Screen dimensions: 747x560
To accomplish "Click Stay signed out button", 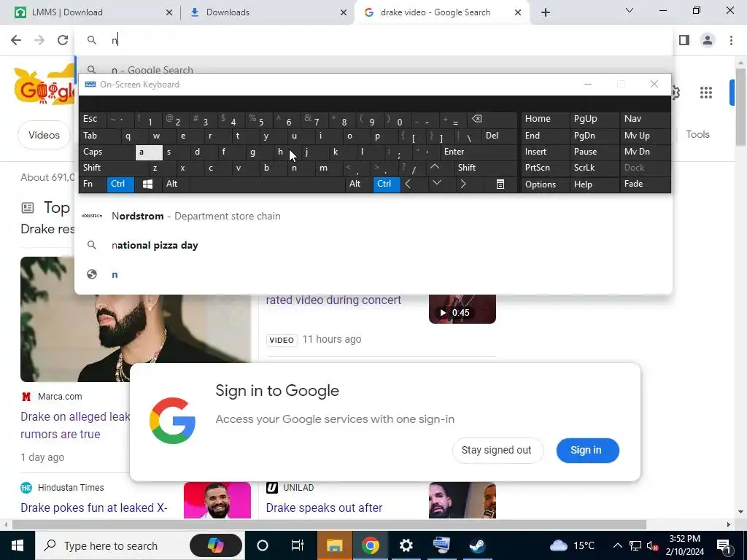I will 497,451.
